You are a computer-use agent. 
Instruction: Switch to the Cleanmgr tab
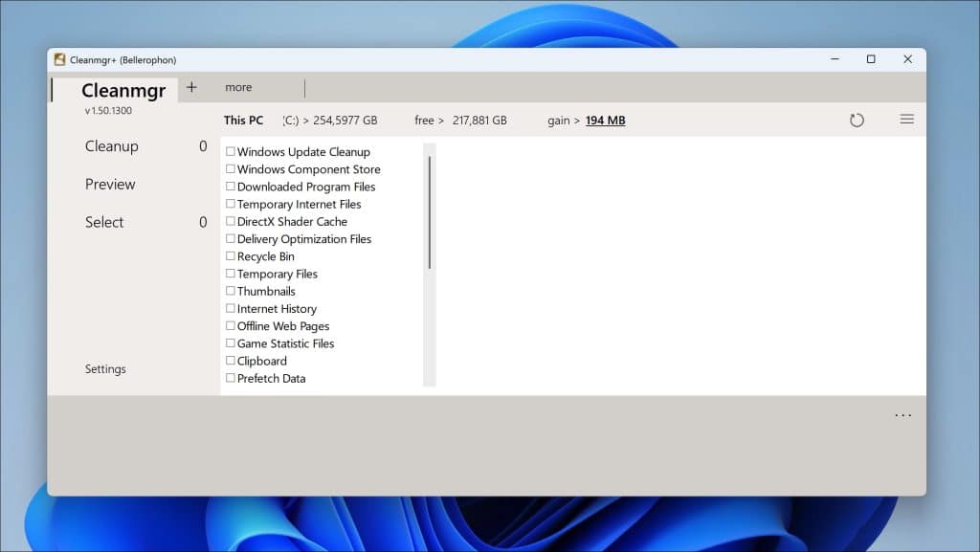click(123, 91)
